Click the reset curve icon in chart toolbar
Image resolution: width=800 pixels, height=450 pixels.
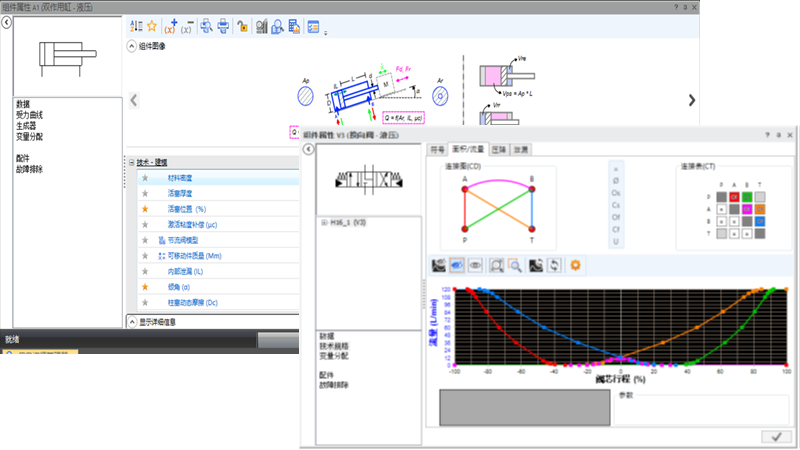point(536,265)
